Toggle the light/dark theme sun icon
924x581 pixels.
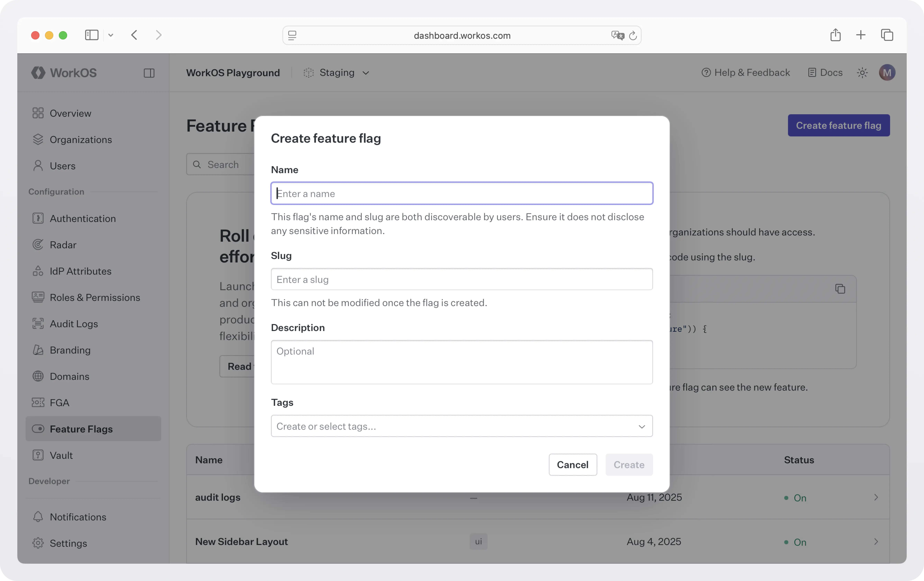point(862,73)
